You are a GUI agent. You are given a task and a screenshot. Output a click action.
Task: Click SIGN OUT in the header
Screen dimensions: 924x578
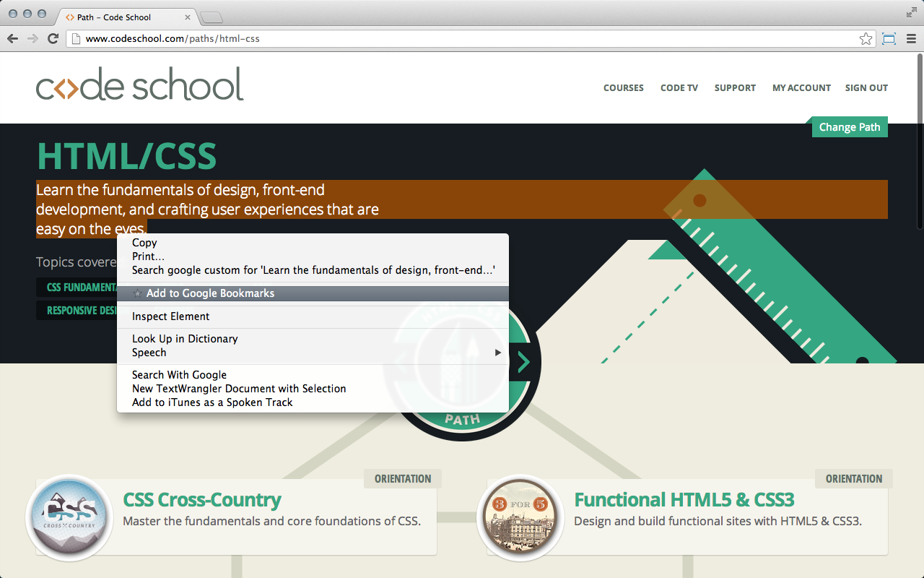click(x=866, y=88)
